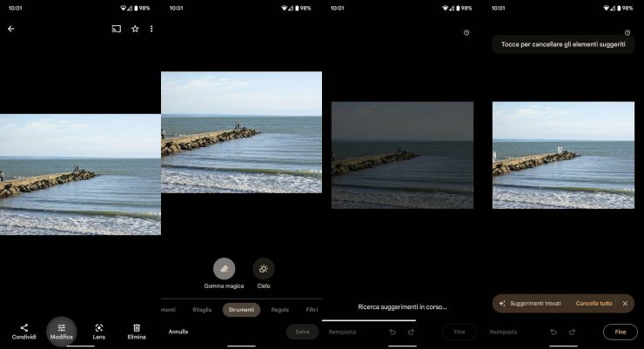Tap Cancella tutto to erase suggestions
Viewport: 644px width, 349px height.
coord(594,304)
